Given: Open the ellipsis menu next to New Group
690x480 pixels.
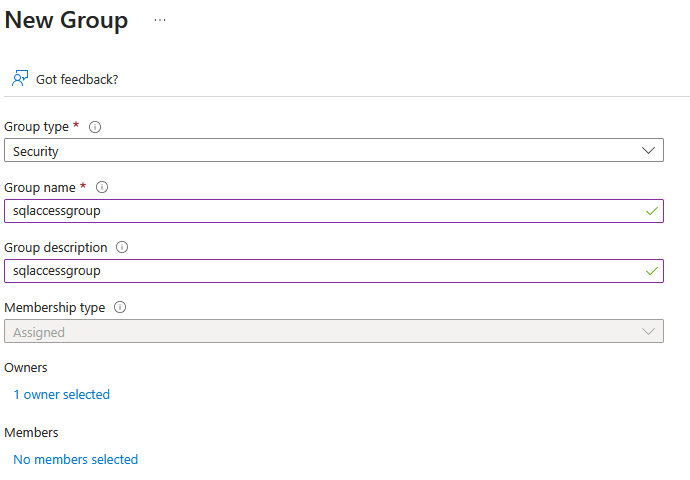Looking at the screenshot, I should (160, 20).
